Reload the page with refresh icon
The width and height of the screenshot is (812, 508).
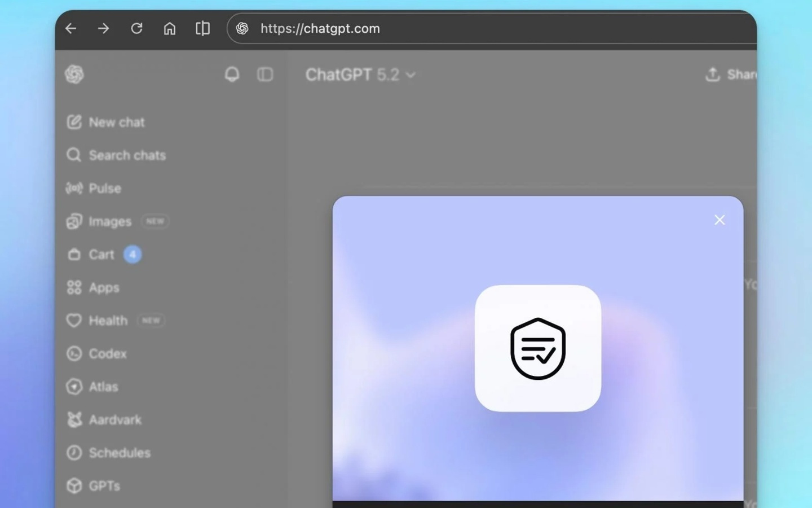coord(136,29)
